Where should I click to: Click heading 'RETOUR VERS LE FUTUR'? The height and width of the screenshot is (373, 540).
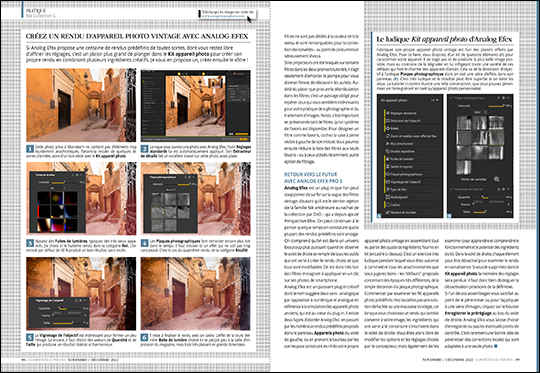click(311, 175)
